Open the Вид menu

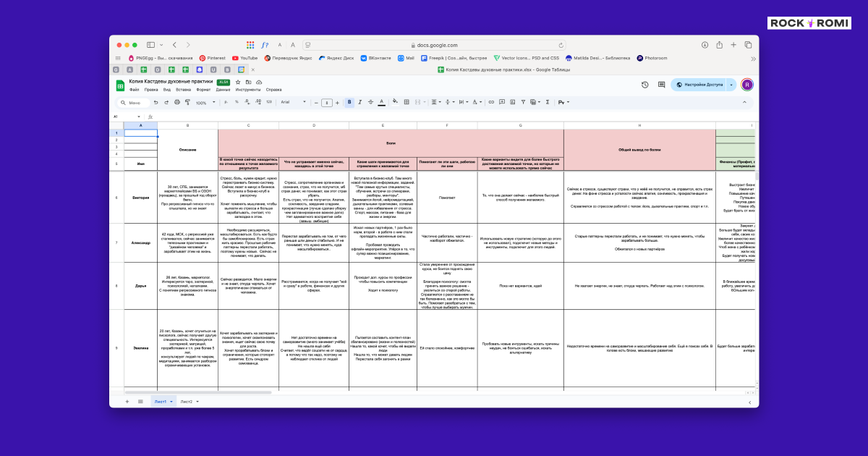(167, 90)
